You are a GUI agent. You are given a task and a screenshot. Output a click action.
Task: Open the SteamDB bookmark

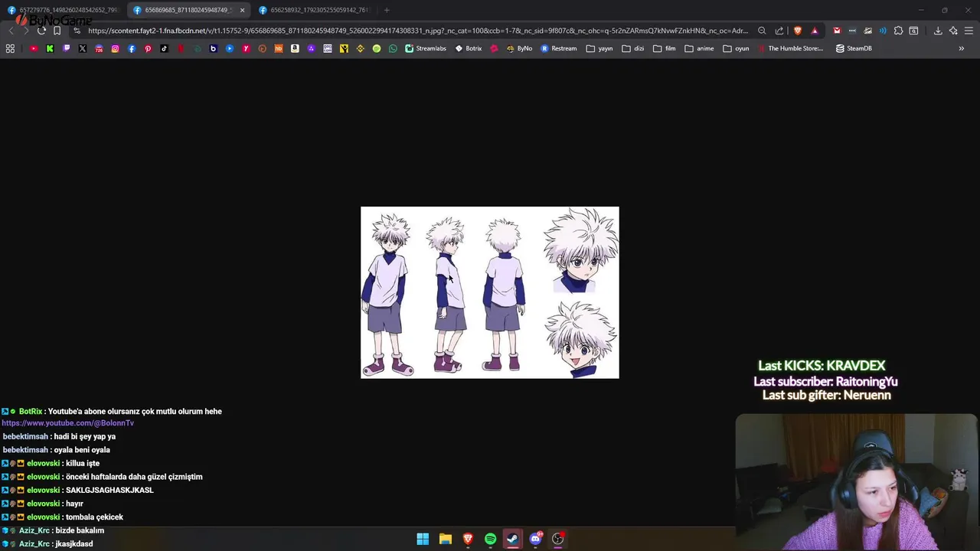(854, 48)
